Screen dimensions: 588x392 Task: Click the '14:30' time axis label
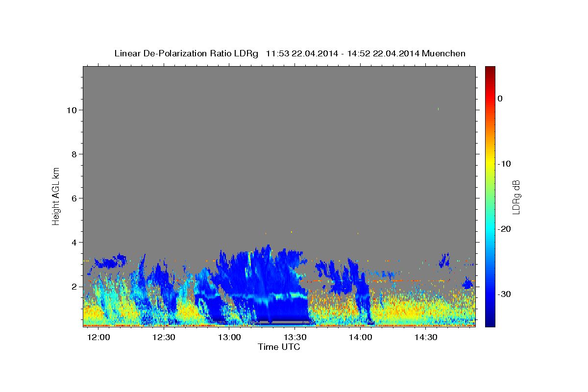tap(426, 338)
